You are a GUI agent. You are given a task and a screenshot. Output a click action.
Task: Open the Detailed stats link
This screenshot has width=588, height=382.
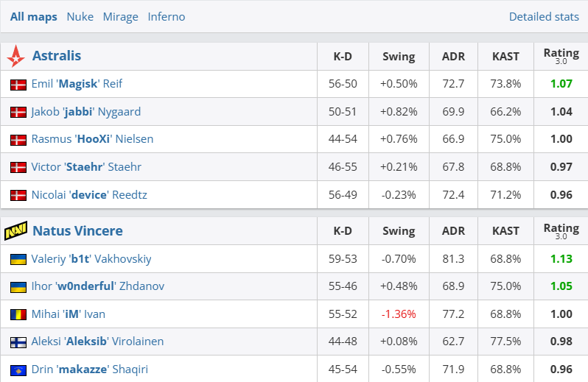(544, 16)
